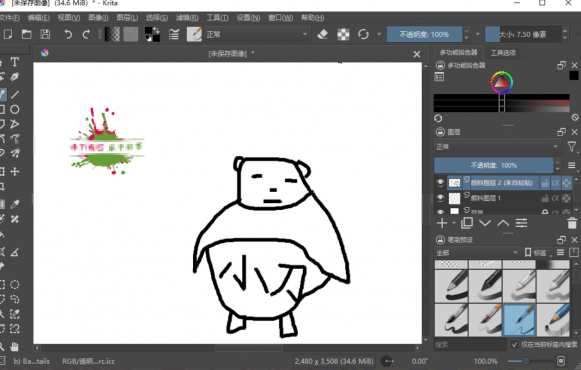The image size is (581, 370).
Task: Select the straight Line tool
Action: point(14,94)
